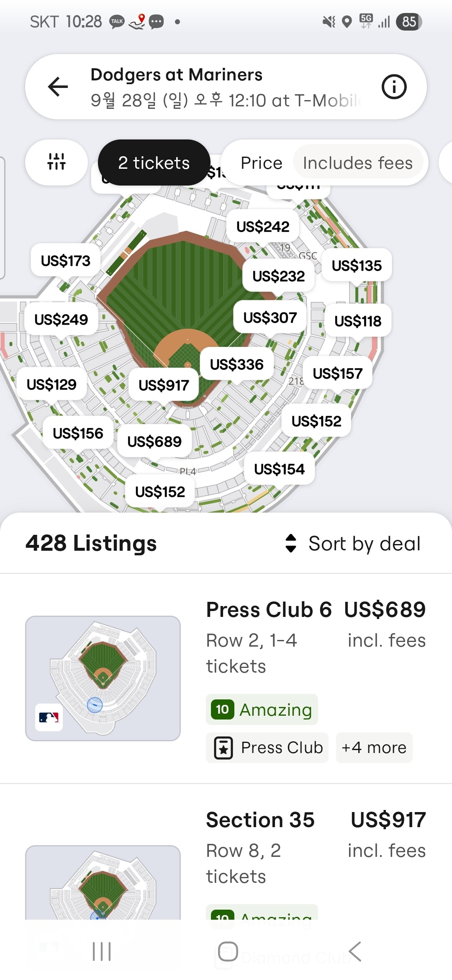Open the filters sliders icon

click(56, 162)
